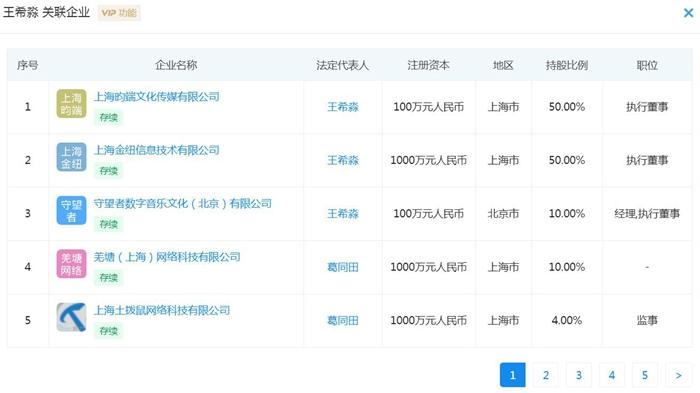Select 经理,执行董事 position cell
This screenshot has height=393, width=700.
pos(647,213)
